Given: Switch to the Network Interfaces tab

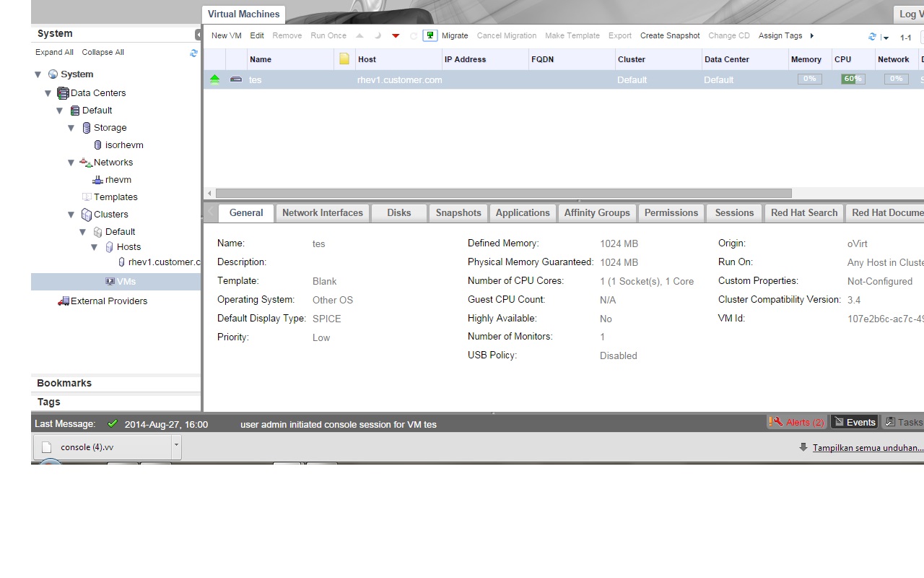Looking at the screenshot, I should (x=322, y=212).
